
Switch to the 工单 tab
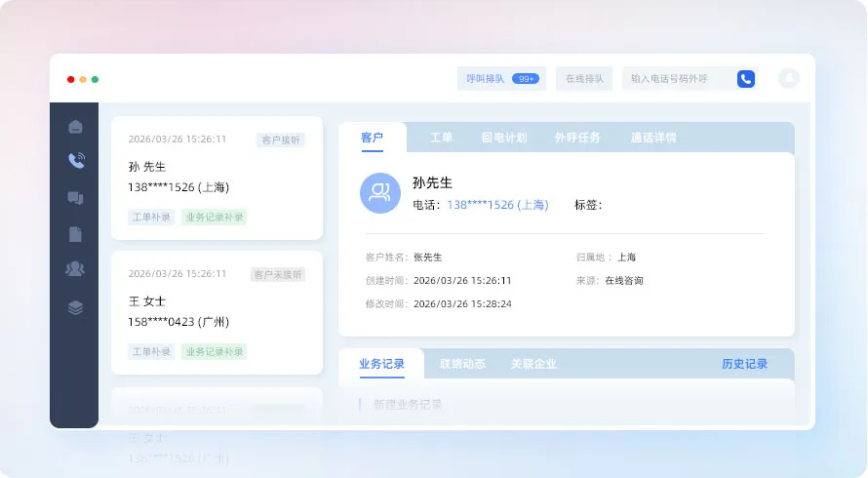point(441,138)
